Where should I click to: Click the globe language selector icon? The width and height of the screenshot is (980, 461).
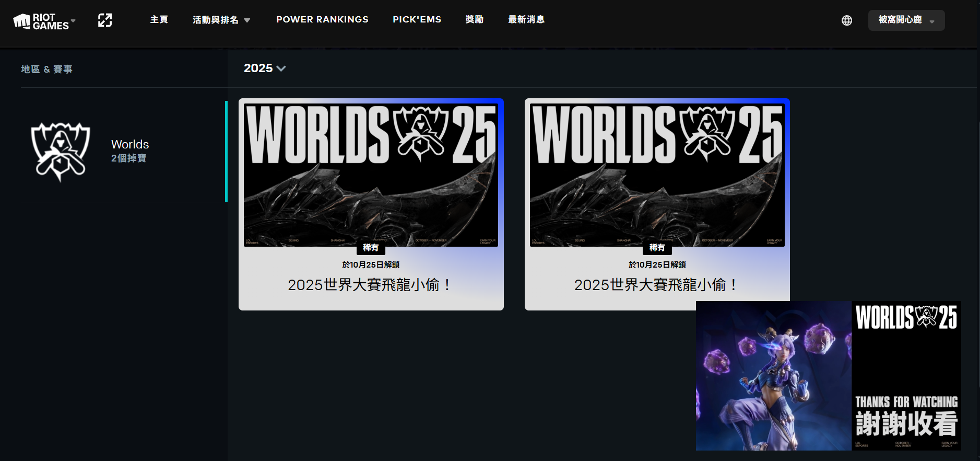point(846,20)
